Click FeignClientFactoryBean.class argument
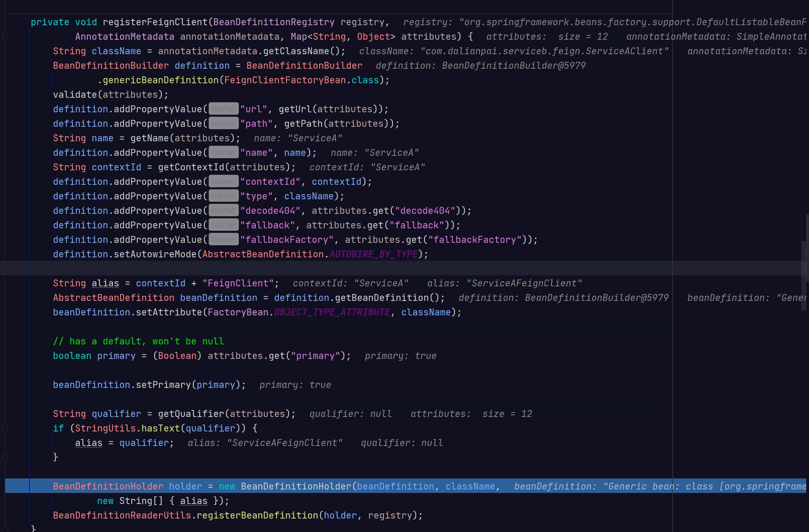Screen dimensions: 809x532 (x=302, y=80)
